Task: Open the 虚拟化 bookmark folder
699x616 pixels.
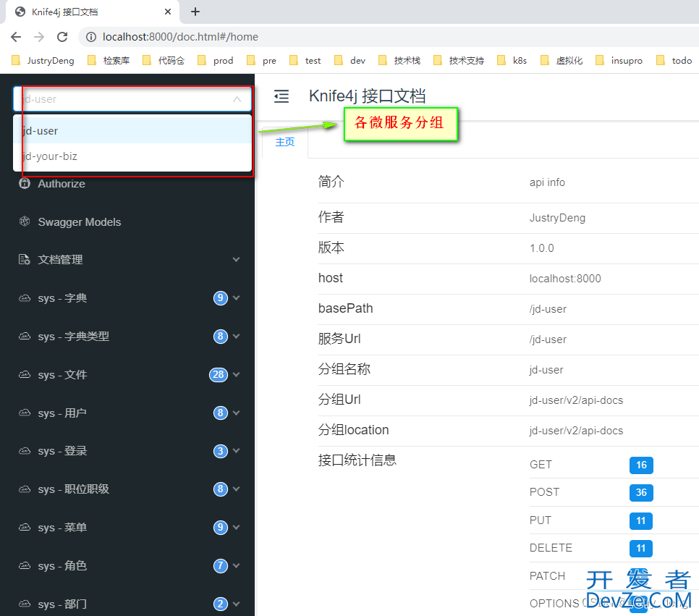Action: 562,61
